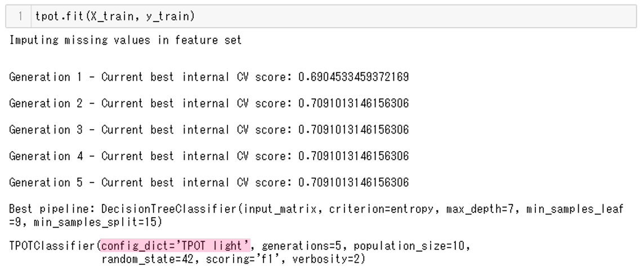Screen dimensions: 644x270
Task: Click line number 1 in cell gutter
Action: (20, 17)
